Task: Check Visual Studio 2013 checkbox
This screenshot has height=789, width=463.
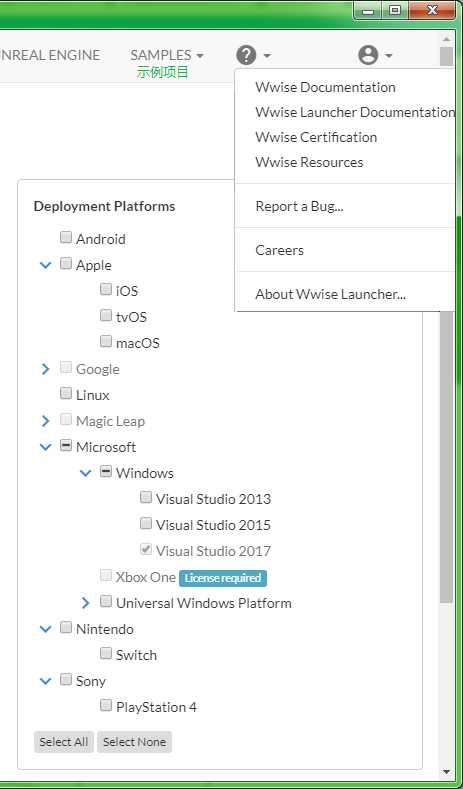Action: click(145, 497)
